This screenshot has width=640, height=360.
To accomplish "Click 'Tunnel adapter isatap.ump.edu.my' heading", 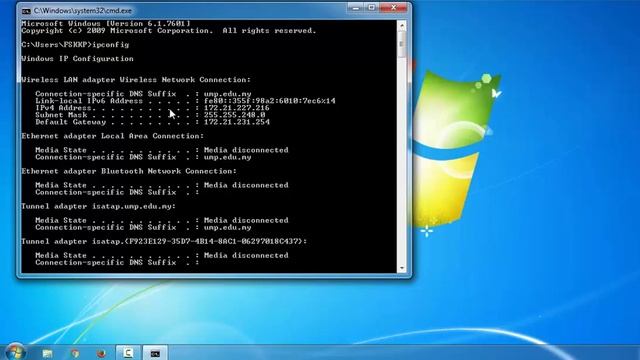I will (98, 206).
